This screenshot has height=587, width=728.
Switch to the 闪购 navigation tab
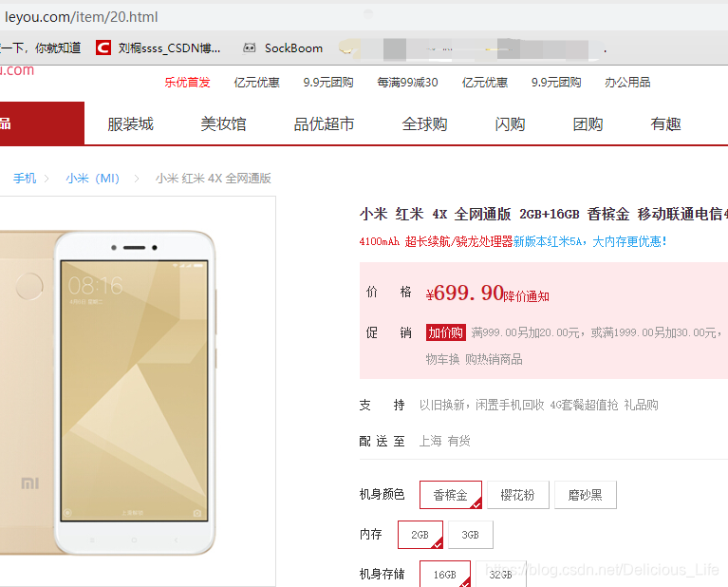point(510,124)
